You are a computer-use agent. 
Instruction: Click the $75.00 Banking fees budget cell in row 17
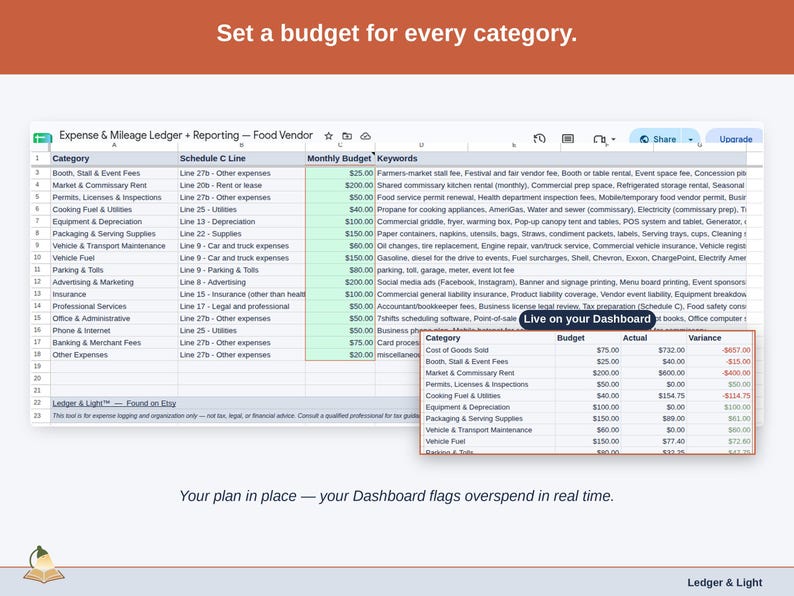(340, 343)
